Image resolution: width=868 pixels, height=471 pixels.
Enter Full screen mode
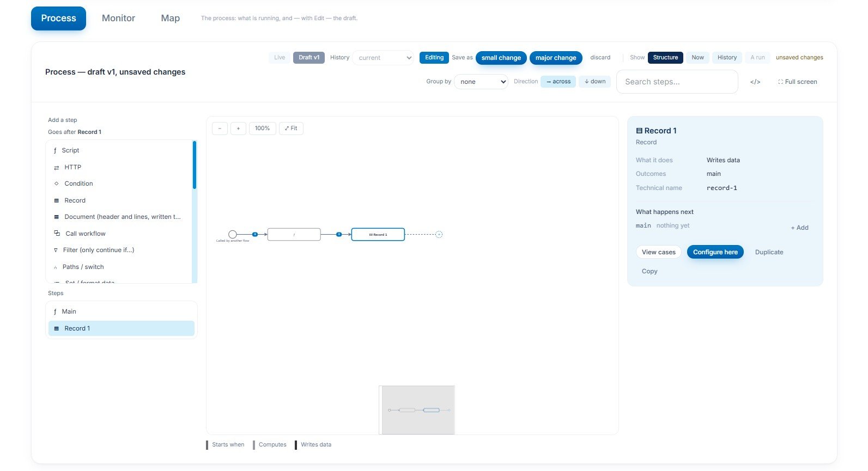(x=798, y=82)
